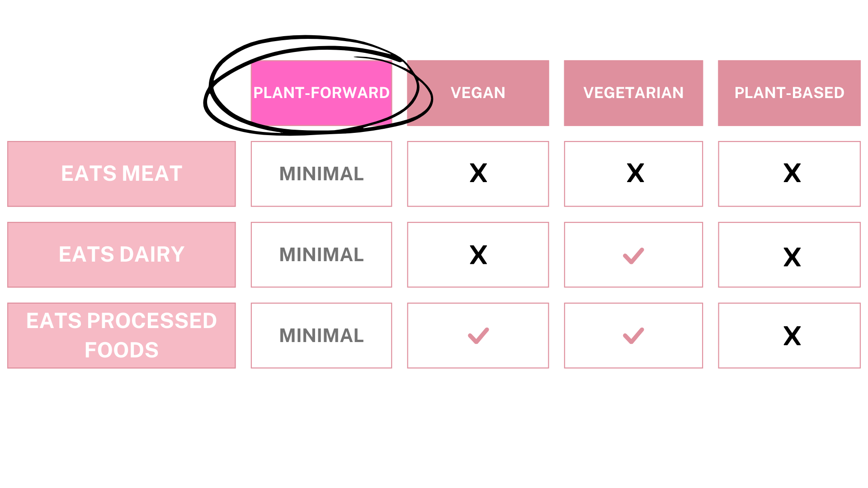This screenshot has width=868, height=488.
Task: Select the circled Plant-Forward header
Action: point(321,93)
